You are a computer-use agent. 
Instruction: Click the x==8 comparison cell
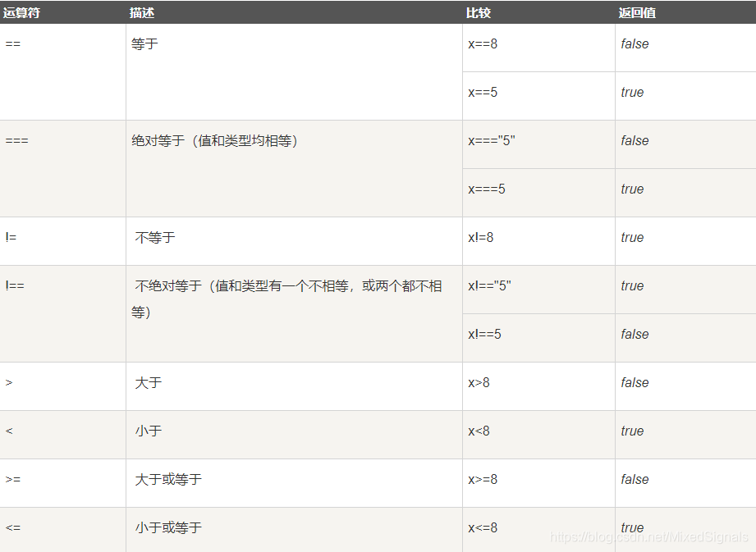pos(538,48)
